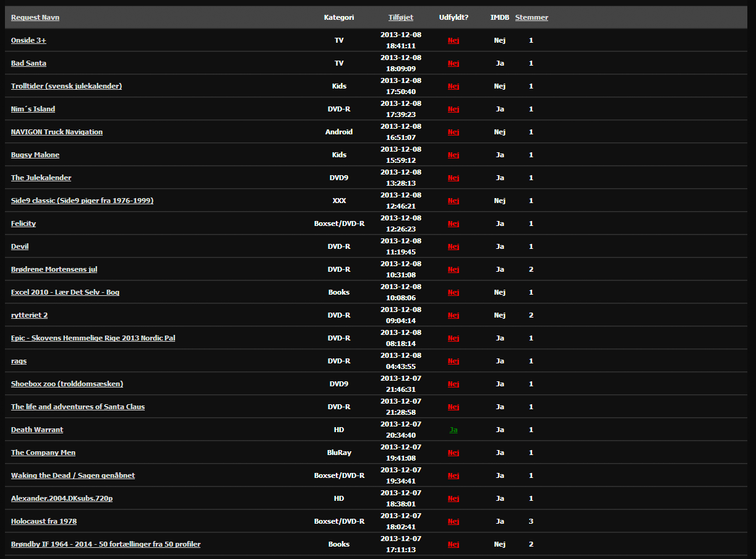Open the Bad Santa request
This screenshot has height=559, width=756.
click(28, 63)
